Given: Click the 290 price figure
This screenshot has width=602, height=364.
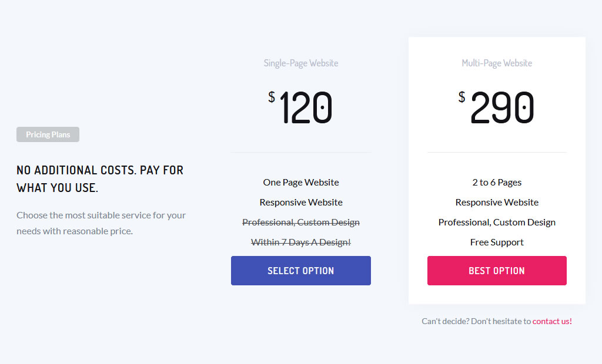Looking at the screenshot, I should 502,108.
